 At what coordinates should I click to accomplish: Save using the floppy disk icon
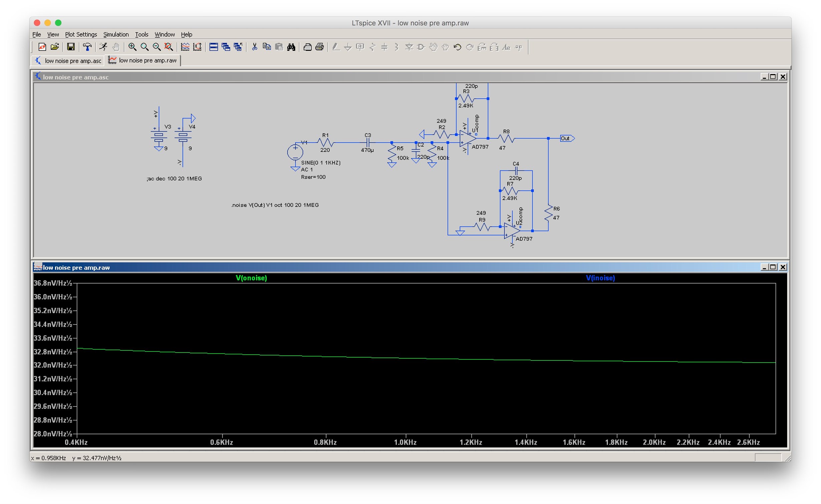point(71,47)
